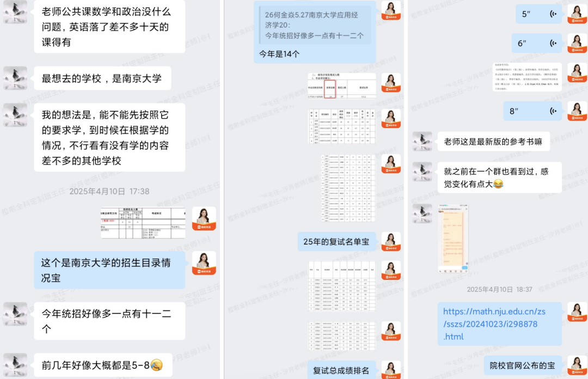Open the math.nju.edu.cn hyperlink
588x379 pixels.
coord(494,324)
